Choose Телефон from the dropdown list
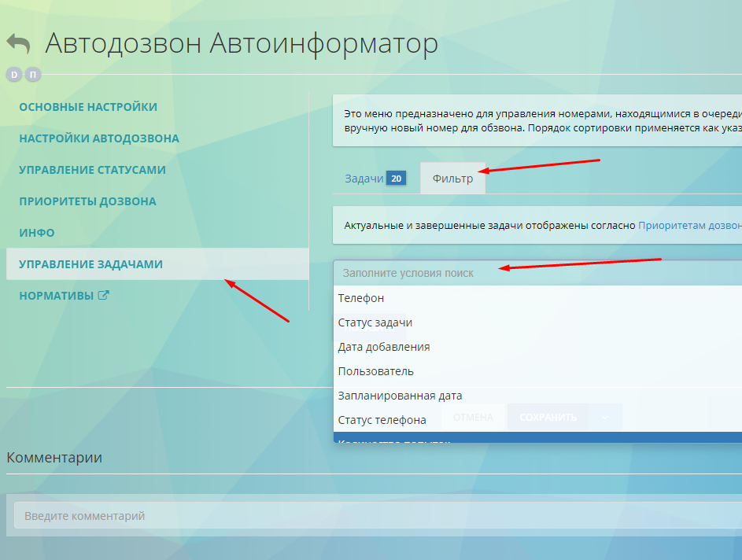 tap(361, 298)
